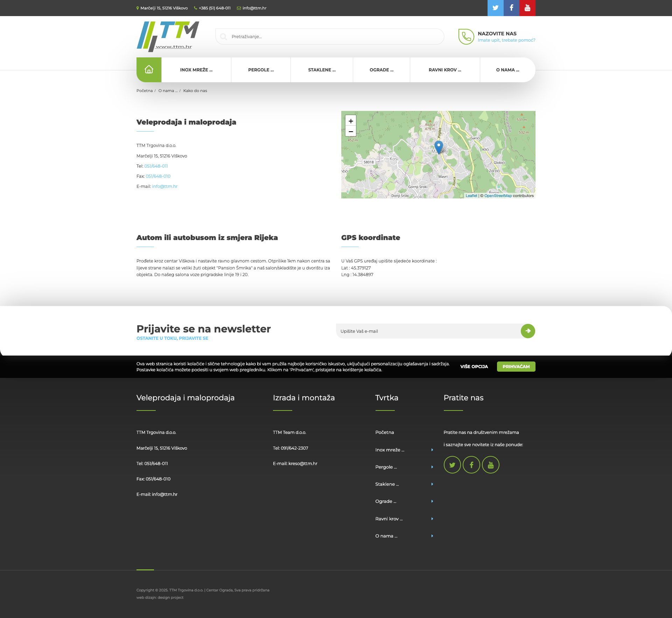Click the circular YouTube icon in footer
The image size is (672, 618).
coord(491,465)
